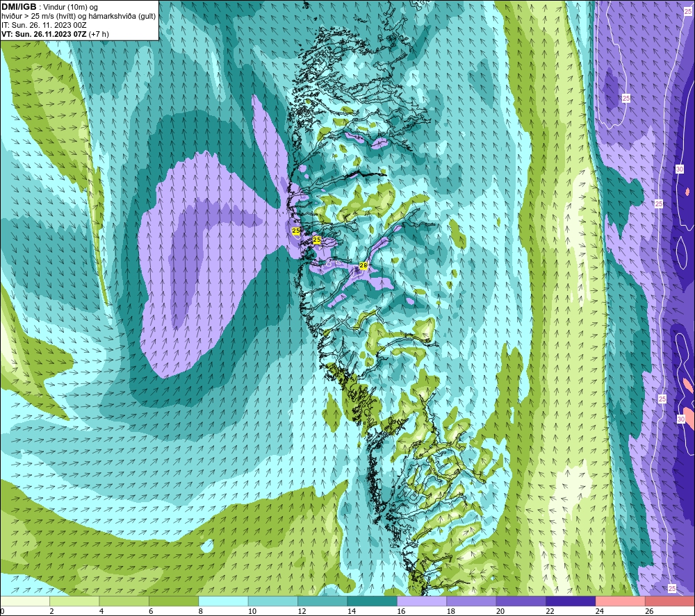This screenshot has width=695, height=616.
Task: Click the '20' tick label on the color scale
Action: tap(500, 611)
